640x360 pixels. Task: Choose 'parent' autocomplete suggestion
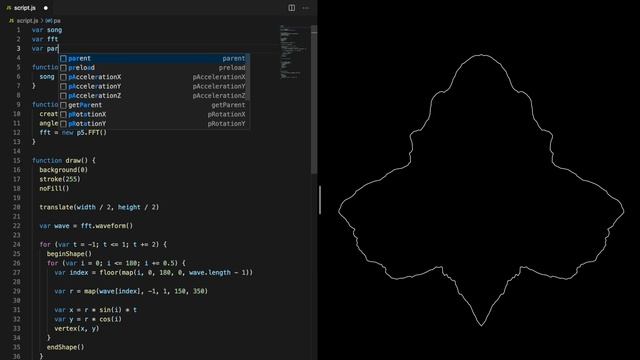point(154,58)
